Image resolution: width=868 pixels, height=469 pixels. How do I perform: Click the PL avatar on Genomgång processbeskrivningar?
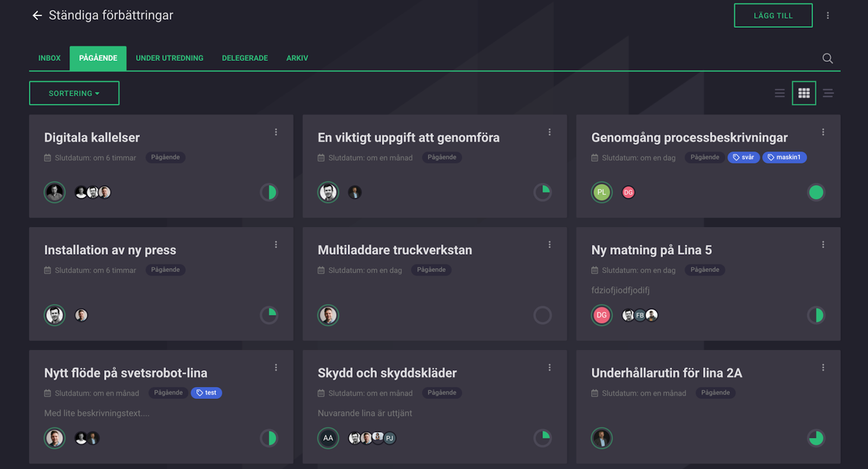pyautogui.click(x=602, y=192)
